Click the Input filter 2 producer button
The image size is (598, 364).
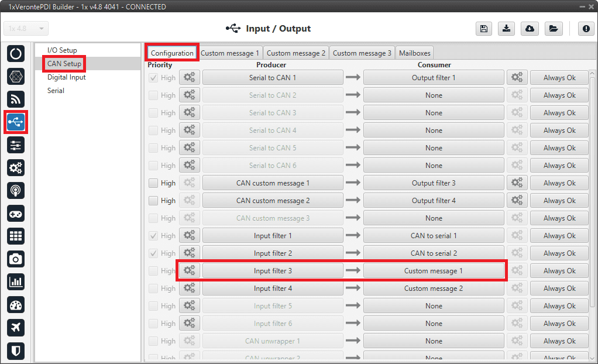273,253
